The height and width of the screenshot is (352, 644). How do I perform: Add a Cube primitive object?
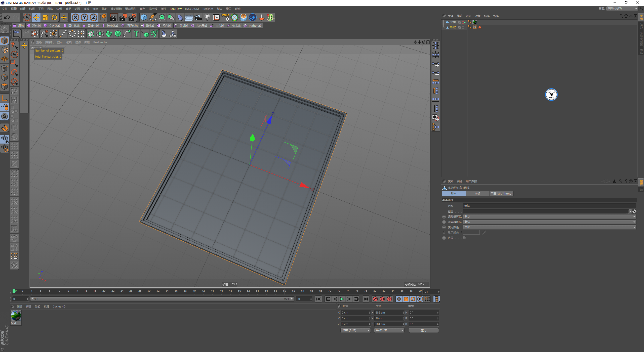click(x=144, y=17)
